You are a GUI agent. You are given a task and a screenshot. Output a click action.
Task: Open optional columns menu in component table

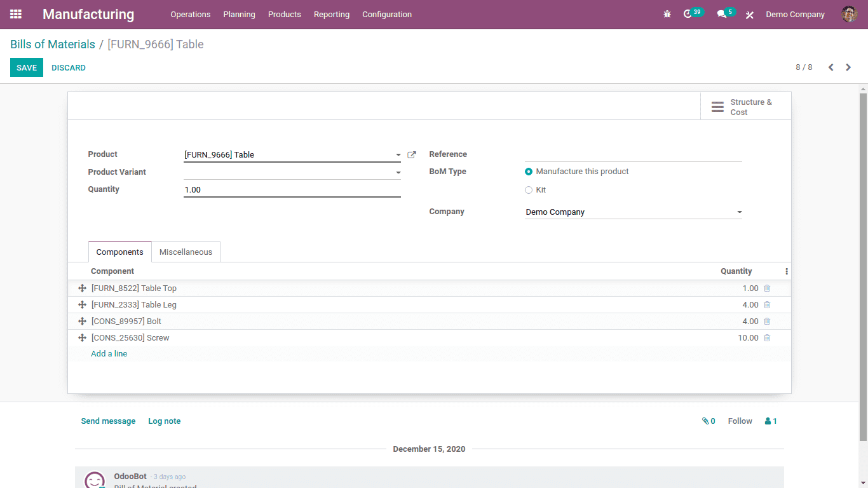click(x=787, y=271)
